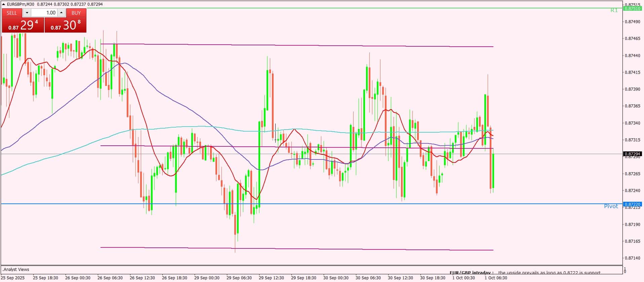The width and height of the screenshot is (644, 282).
Task: Click the 0.87220 Pivot price tag
Action: pos(632,204)
